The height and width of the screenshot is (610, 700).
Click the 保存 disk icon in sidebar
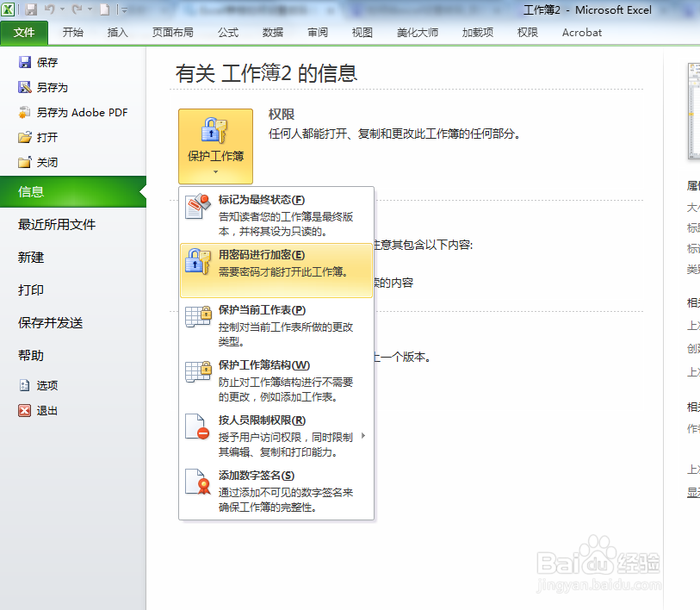(x=25, y=62)
